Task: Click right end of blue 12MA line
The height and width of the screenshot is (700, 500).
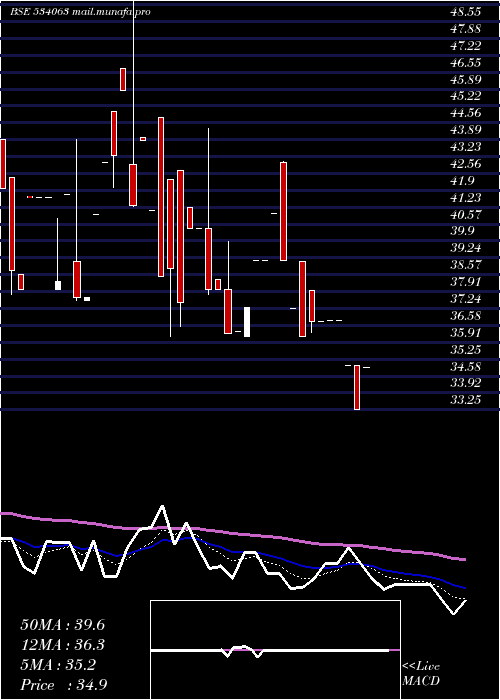Action: coord(464,588)
